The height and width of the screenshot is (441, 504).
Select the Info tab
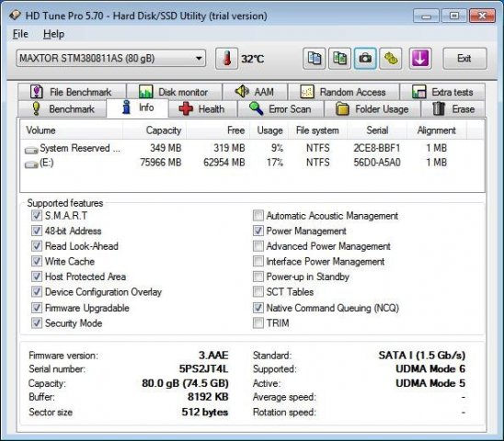click(138, 107)
